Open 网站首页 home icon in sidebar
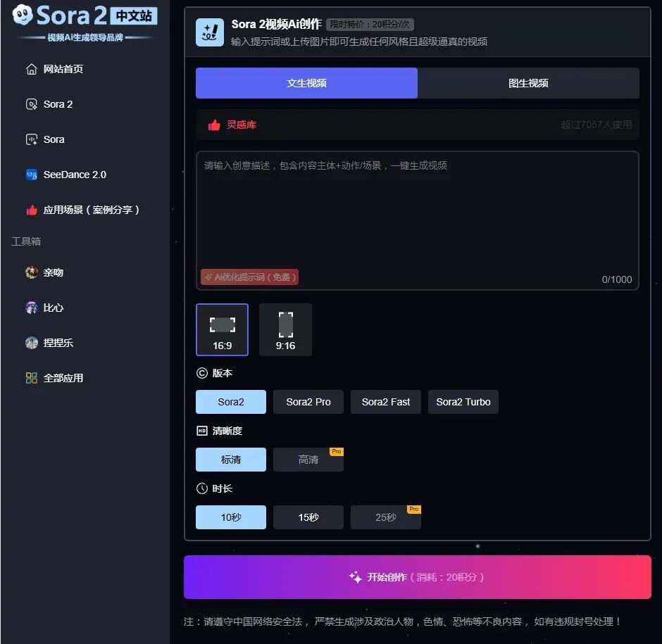The width and height of the screenshot is (662, 644). coord(32,69)
